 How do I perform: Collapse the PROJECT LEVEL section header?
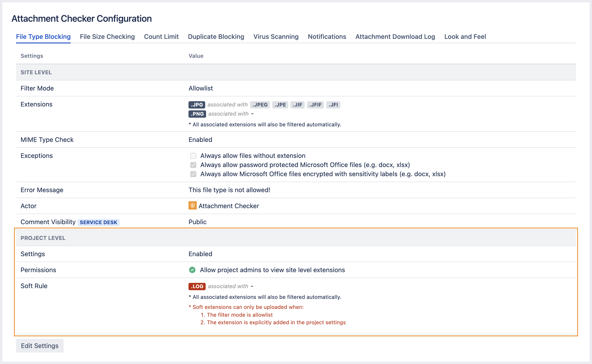43,238
